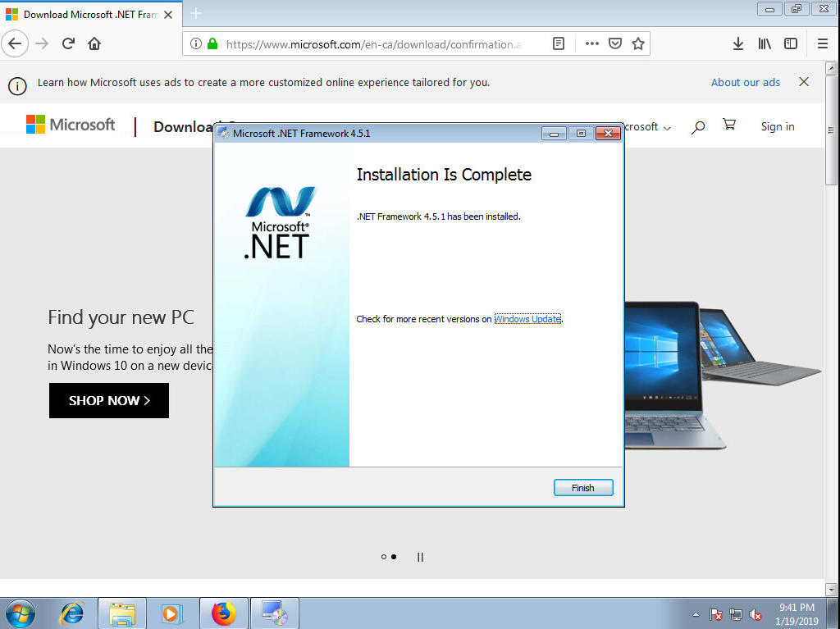Open the Firefox library
This screenshot has height=629, width=840.
pyautogui.click(x=765, y=43)
